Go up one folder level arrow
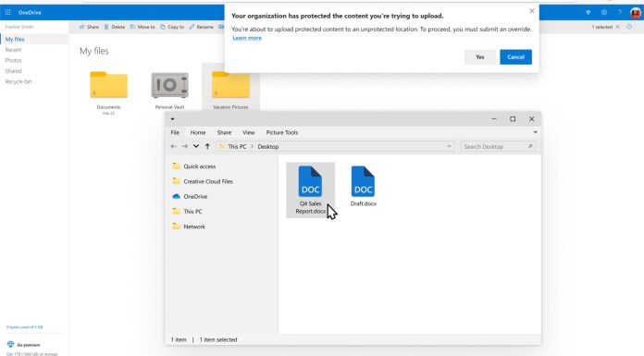 pos(207,147)
